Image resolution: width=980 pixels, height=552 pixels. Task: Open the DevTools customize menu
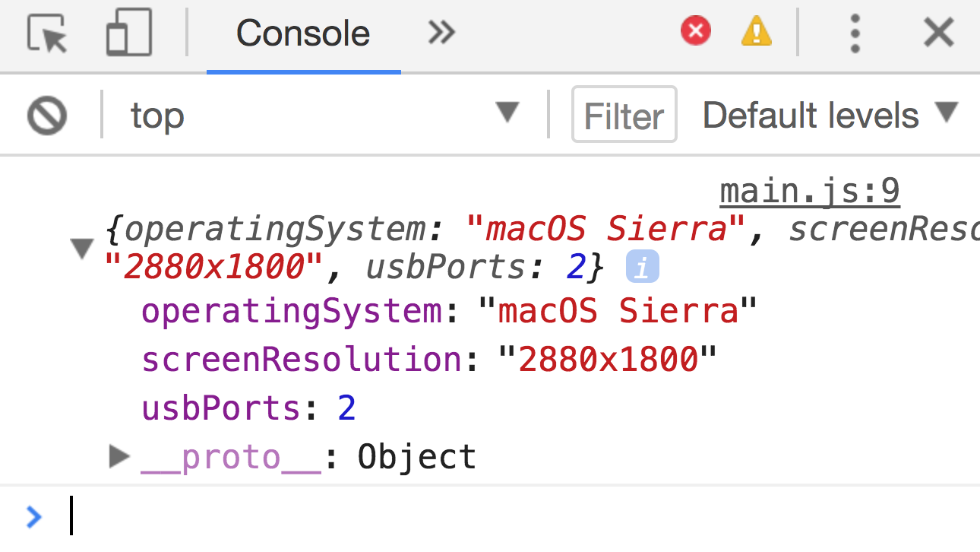[855, 32]
